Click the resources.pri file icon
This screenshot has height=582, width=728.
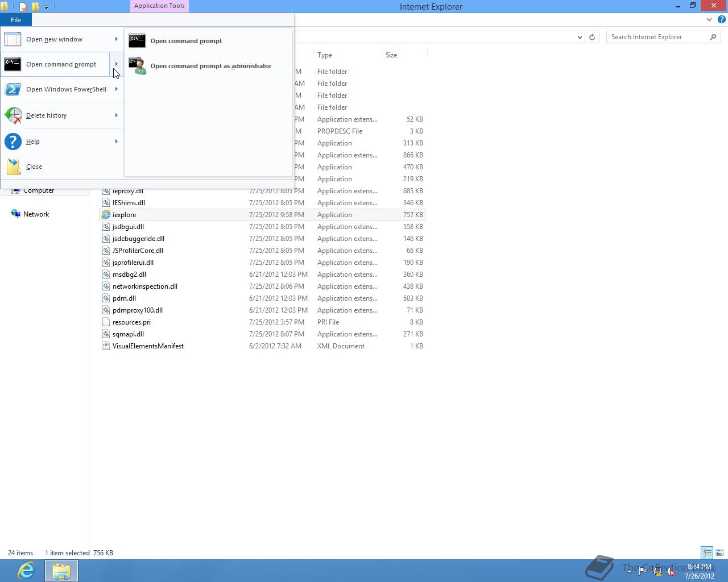(x=106, y=322)
